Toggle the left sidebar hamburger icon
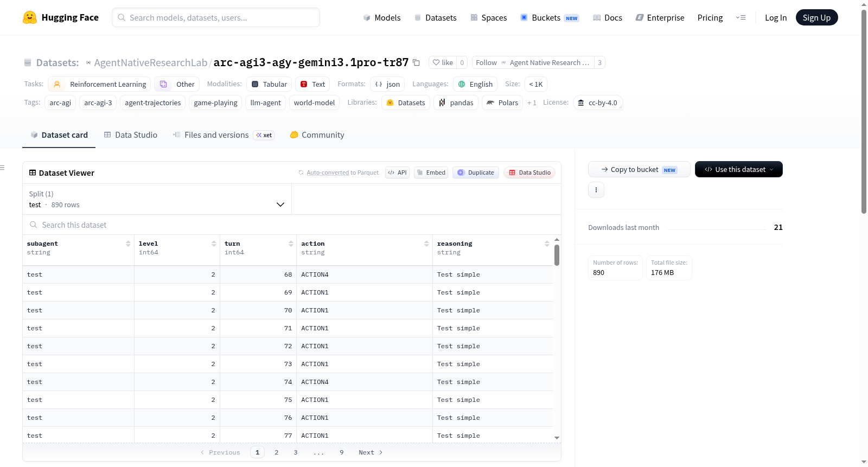This screenshot has height=467, width=868. 2,168
